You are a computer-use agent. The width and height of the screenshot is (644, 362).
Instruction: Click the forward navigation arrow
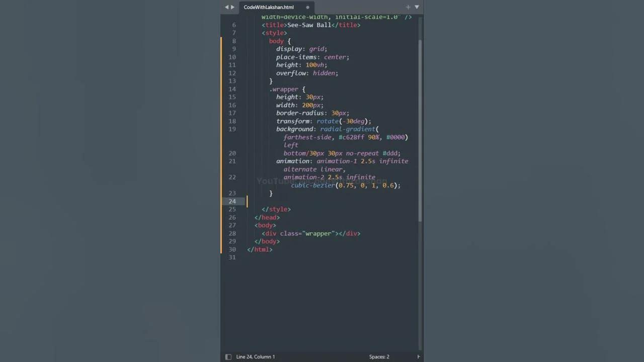[x=233, y=7]
